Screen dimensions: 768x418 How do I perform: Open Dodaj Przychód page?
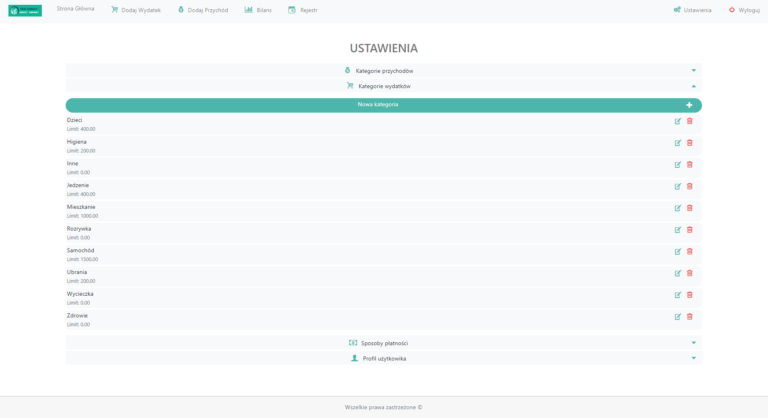pyautogui.click(x=203, y=10)
